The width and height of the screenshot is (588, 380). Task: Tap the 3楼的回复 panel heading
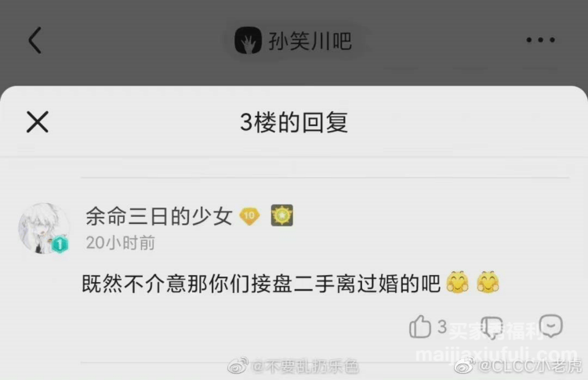point(294,122)
